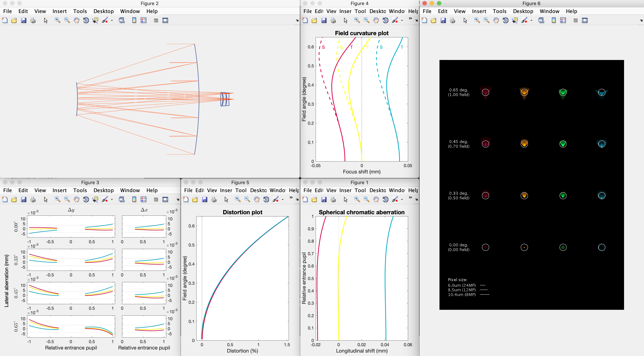Print Figure 5 using printer icon
Viewport: 644px width, 356px height.
pyautogui.click(x=214, y=200)
